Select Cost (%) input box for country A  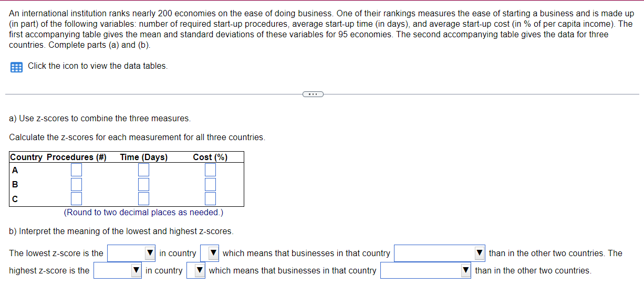210,170
